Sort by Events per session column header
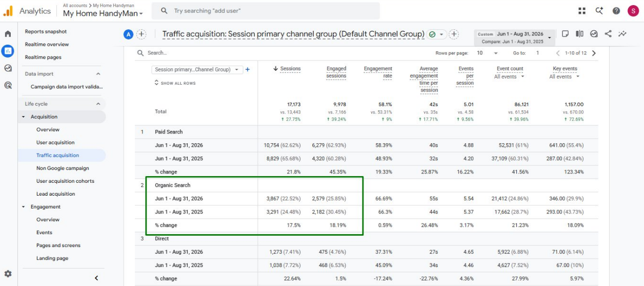The width and height of the screenshot is (644, 286). click(465, 75)
